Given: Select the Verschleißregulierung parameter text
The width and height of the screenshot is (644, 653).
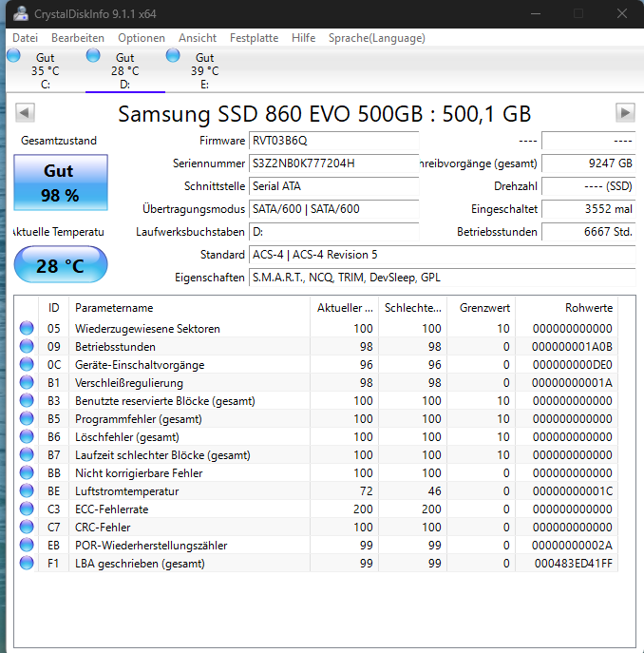Looking at the screenshot, I should point(129,383).
